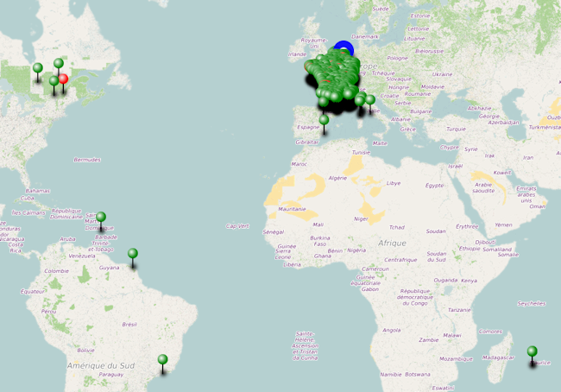Click the westernmost green pin in Canada
The height and width of the screenshot is (392, 561).
(x=38, y=68)
